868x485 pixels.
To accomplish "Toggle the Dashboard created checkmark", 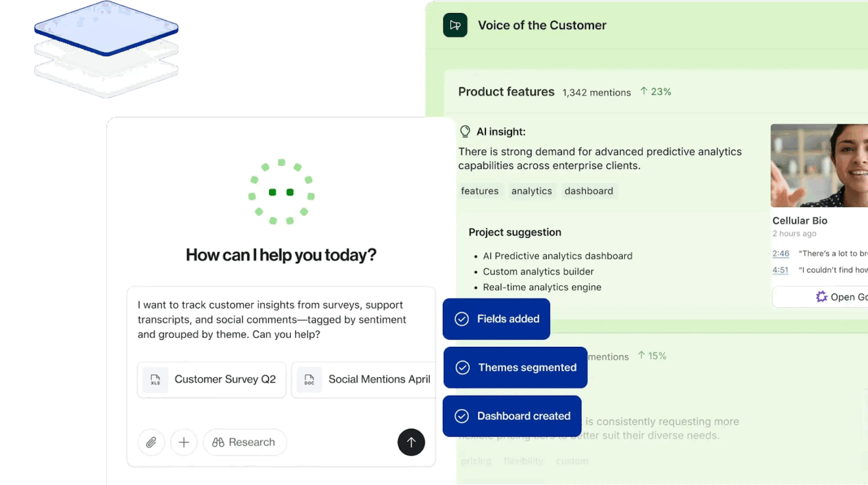I will click(x=461, y=416).
